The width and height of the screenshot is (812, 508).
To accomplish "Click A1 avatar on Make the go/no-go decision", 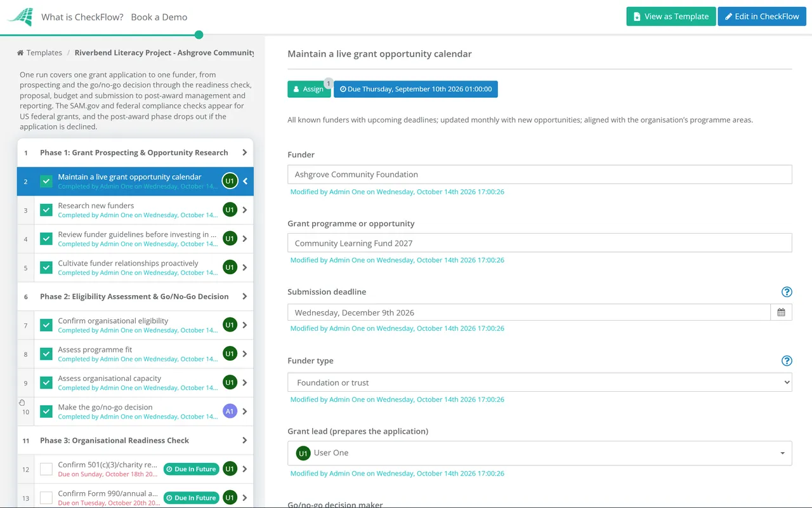I will (x=230, y=411).
